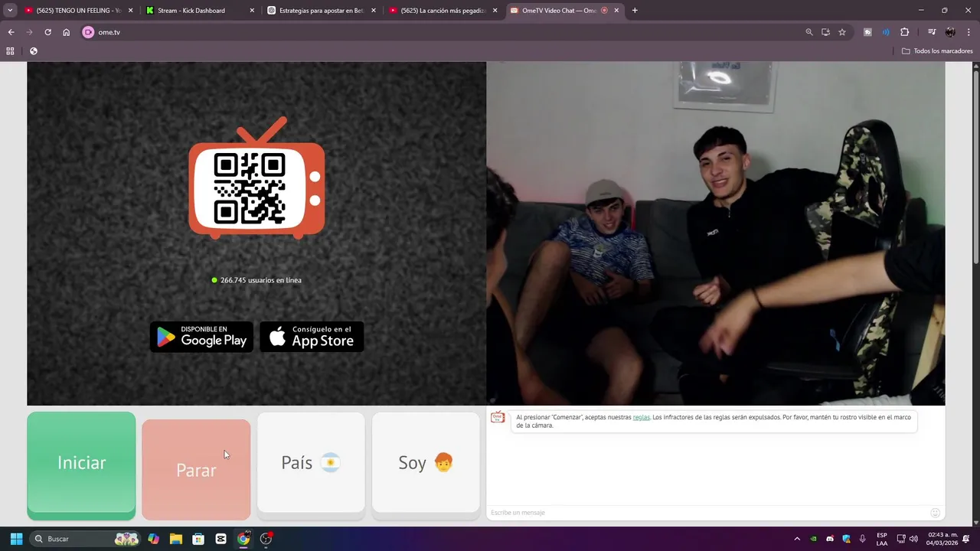Click the ome.tv address bar
The width and height of the screenshot is (980, 551).
click(444, 32)
